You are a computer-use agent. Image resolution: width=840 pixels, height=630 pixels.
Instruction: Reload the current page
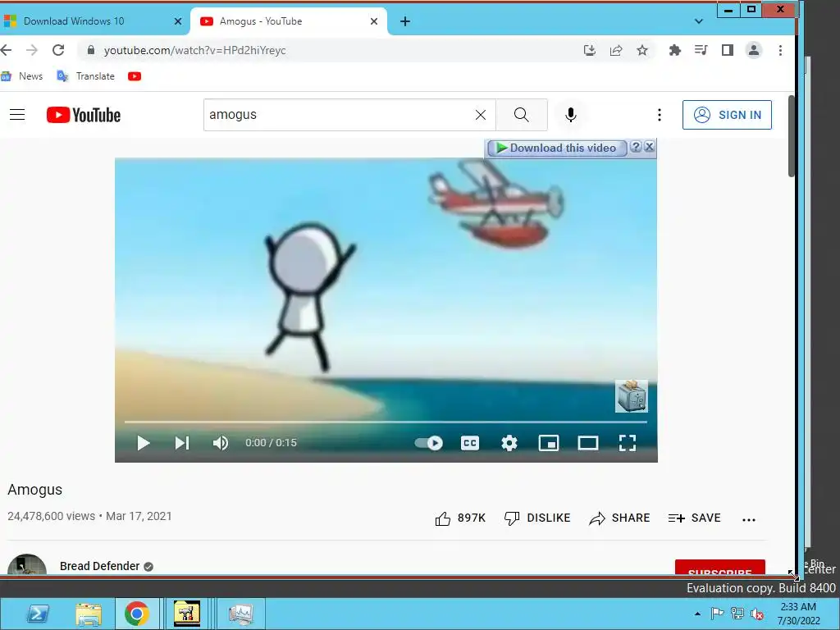point(58,50)
